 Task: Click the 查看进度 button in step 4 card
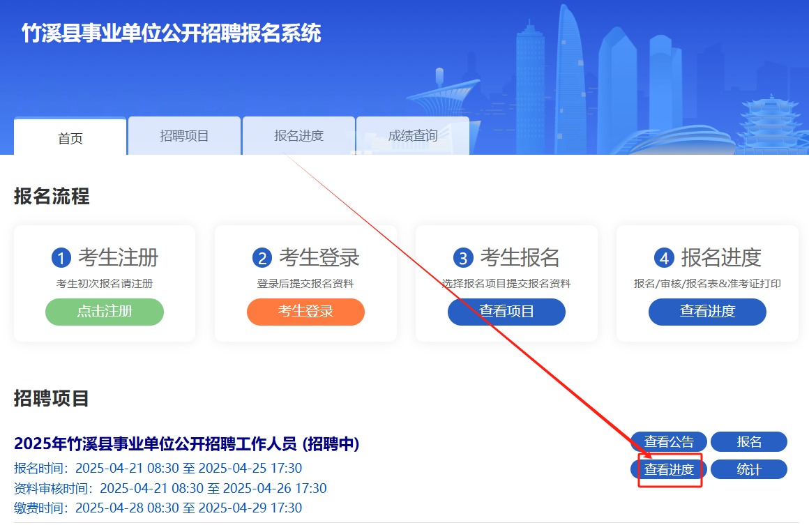click(707, 312)
